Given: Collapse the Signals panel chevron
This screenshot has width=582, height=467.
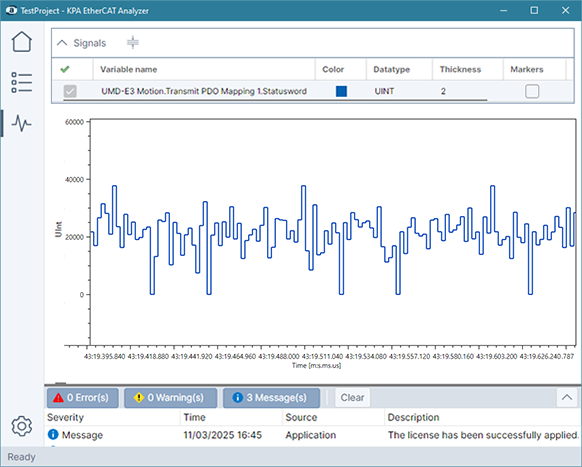Looking at the screenshot, I should 62,43.
